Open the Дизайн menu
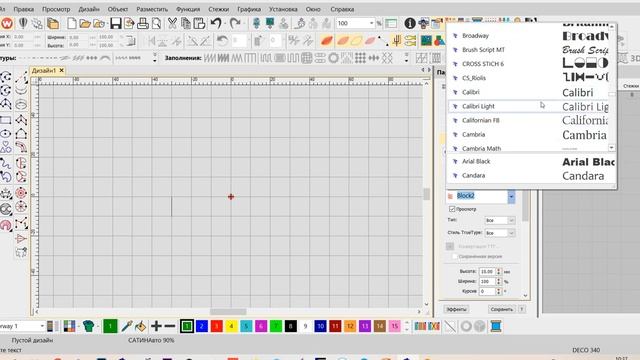The image size is (640, 360). click(89, 9)
